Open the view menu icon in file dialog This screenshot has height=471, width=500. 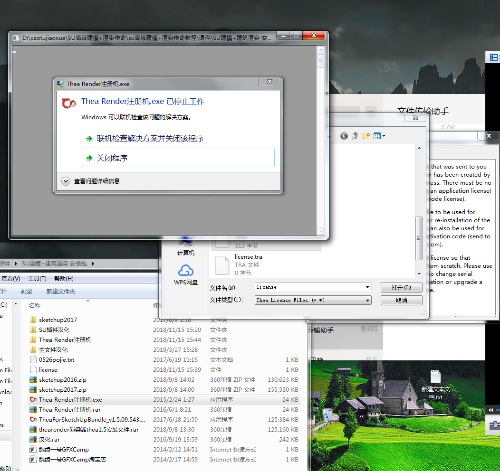(379, 136)
